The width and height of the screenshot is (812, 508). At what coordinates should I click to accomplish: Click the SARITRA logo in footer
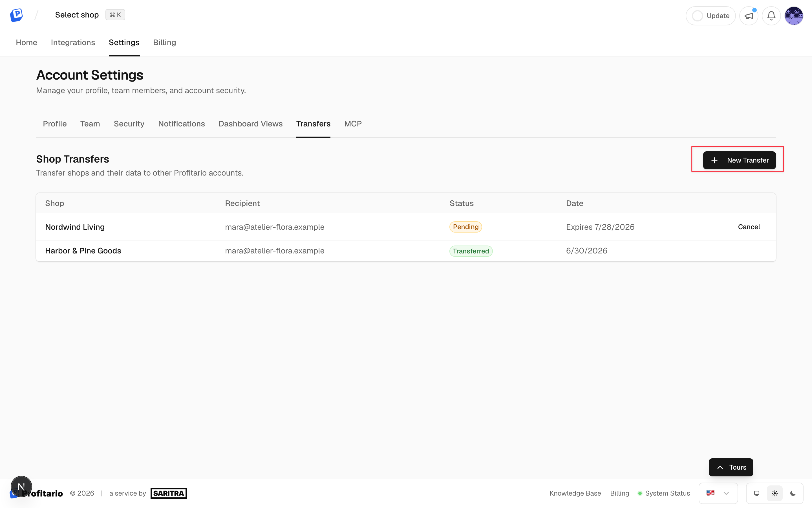pos(169,493)
